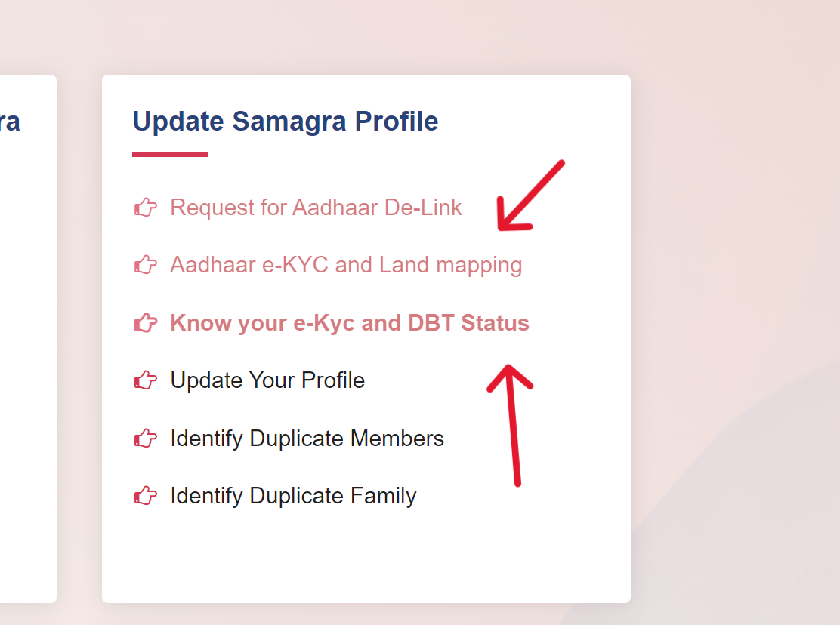Open Identify Duplicate Family
840x625 pixels.
[292, 496]
